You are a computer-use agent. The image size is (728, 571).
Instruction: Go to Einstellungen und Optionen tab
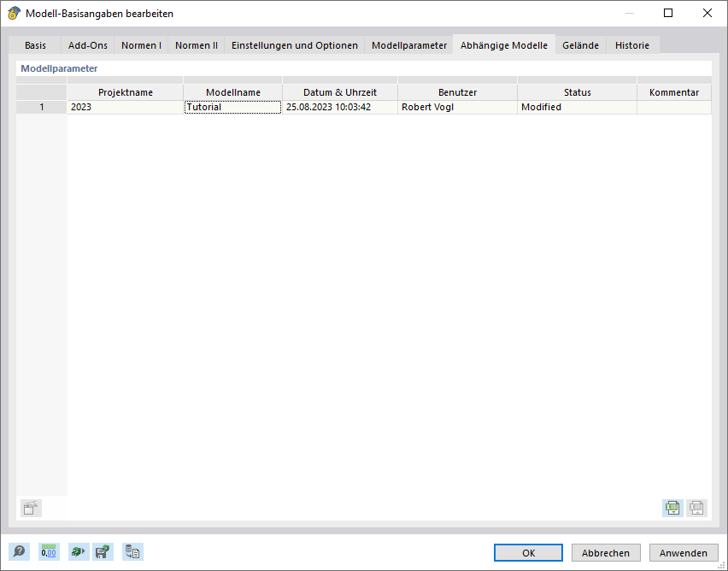(295, 45)
